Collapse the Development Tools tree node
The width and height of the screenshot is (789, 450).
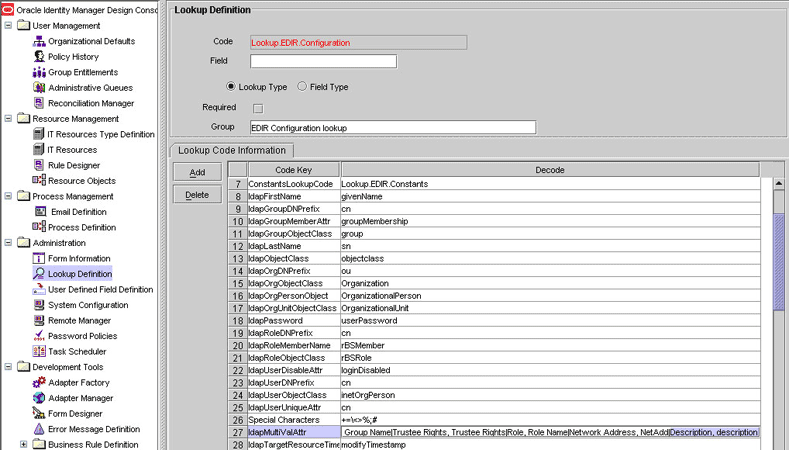[x=9, y=366]
